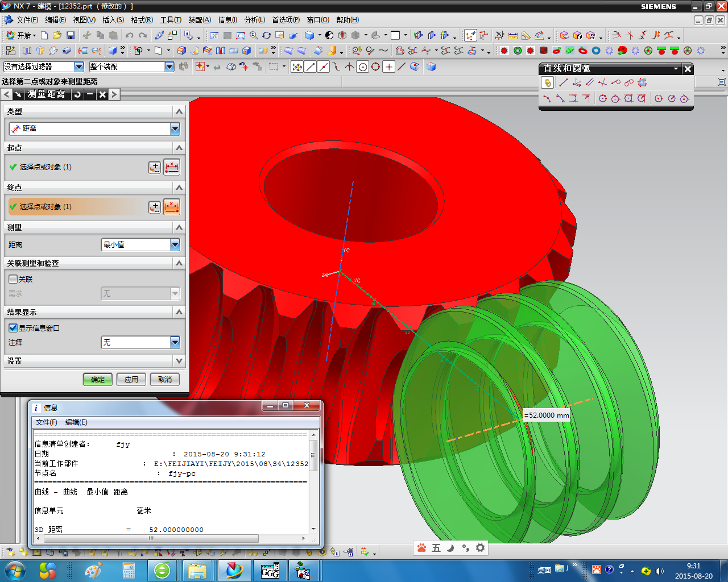Click the snap point crosshair icon

[x=389, y=66]
